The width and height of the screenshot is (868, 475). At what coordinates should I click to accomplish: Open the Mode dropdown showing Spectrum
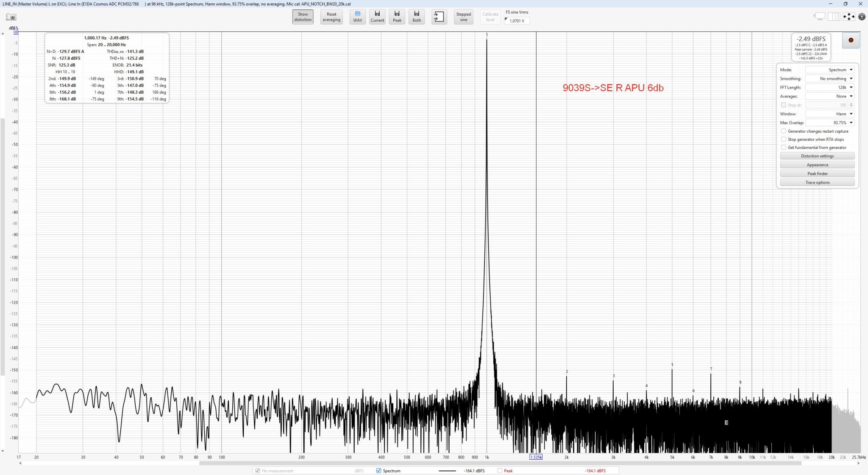tap(830, 70)
